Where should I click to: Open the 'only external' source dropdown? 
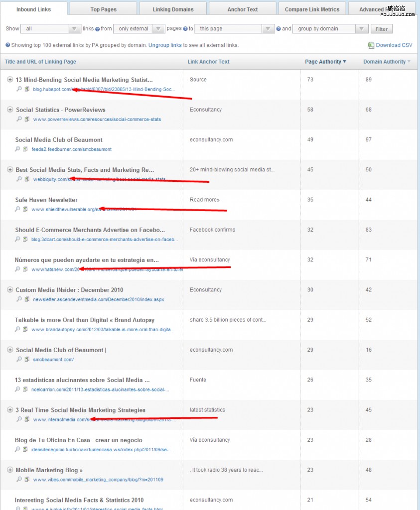click(x=140, y=29)
